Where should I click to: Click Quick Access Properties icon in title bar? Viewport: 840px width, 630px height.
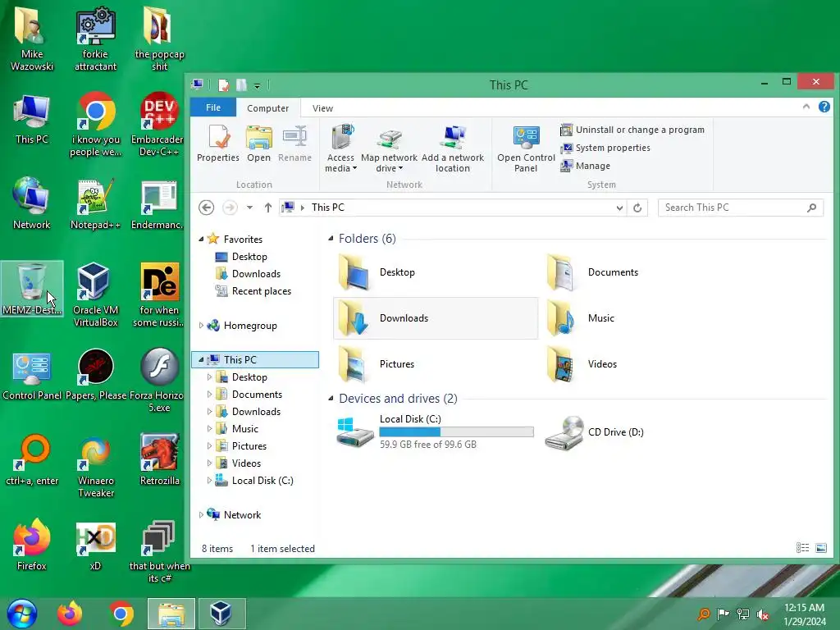(x=224, y=85)
